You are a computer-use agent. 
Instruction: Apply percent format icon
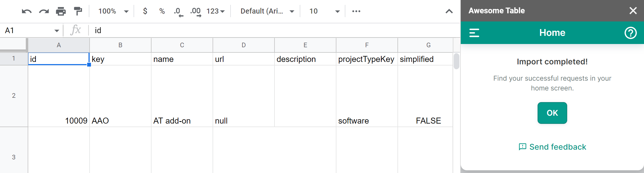(x=162, y=11)
